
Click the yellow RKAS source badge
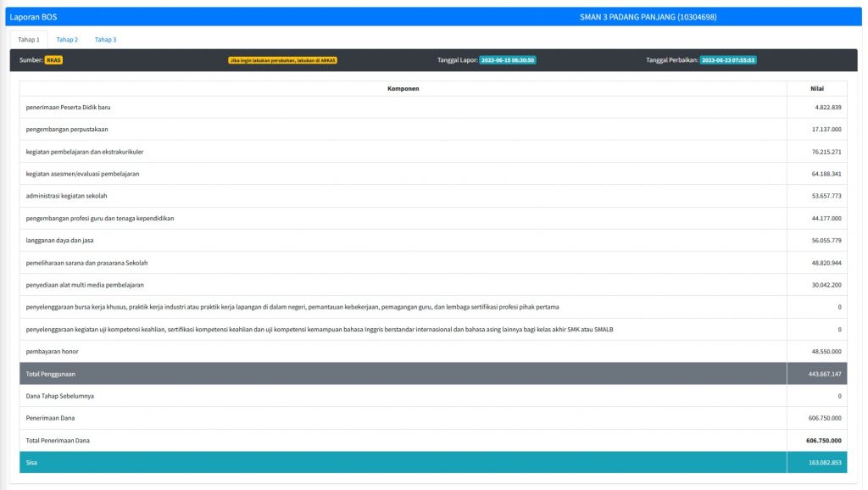click(53, 60)
